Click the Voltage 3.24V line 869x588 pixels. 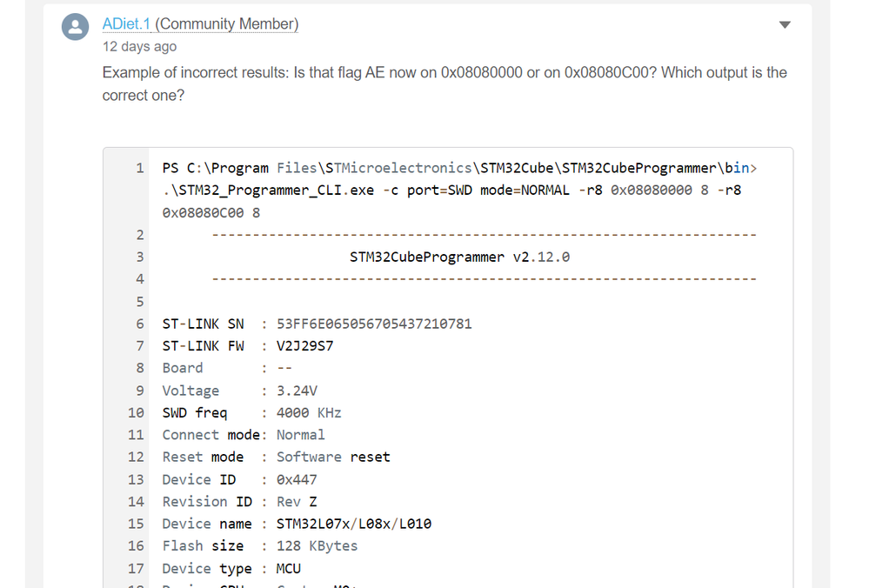(x=240, y=391)
